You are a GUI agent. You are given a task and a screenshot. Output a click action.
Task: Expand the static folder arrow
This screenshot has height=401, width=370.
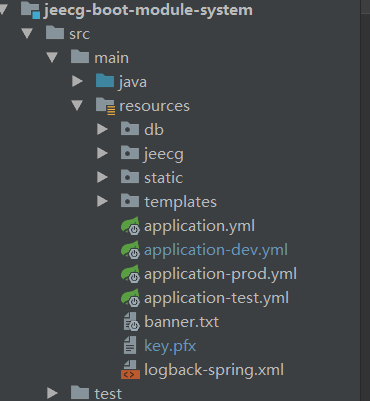(102, 177)
